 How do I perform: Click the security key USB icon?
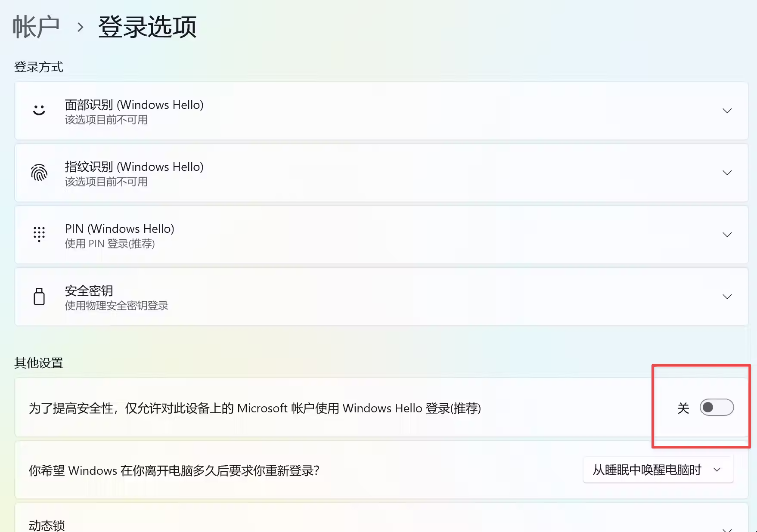(39, 297)
